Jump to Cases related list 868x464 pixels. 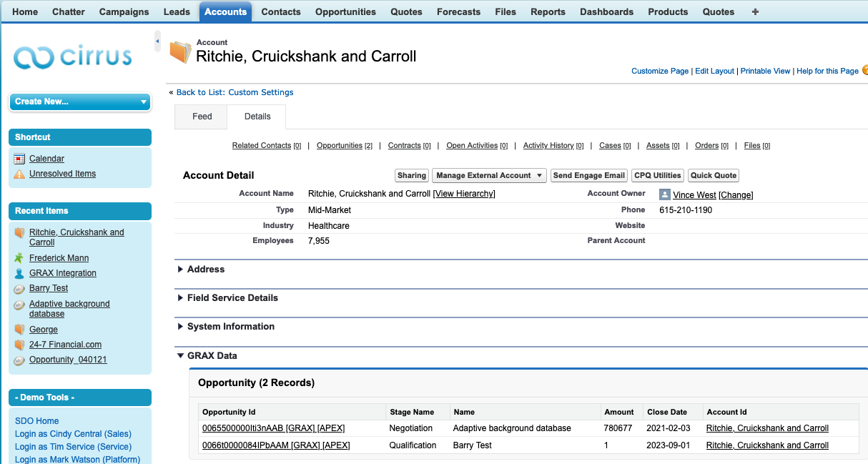coord(615,146)
